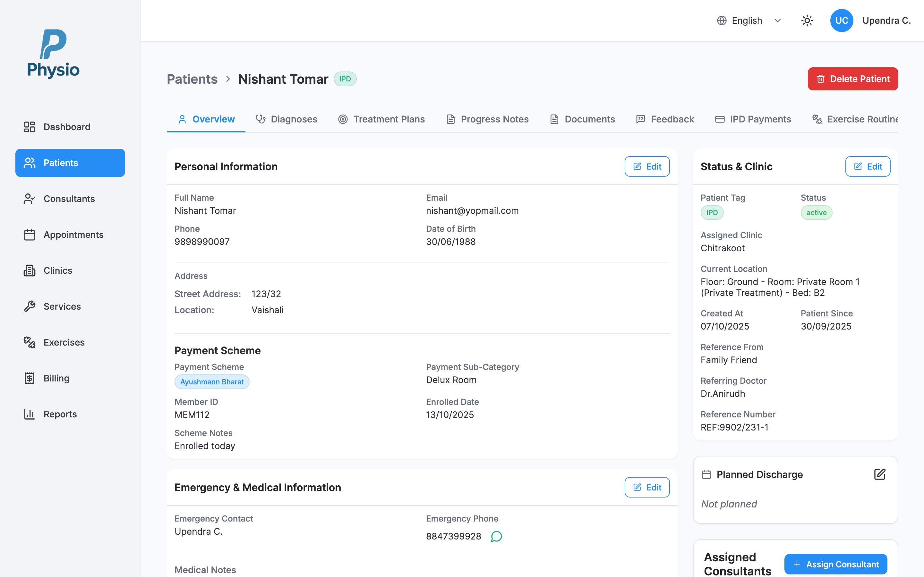Click the Patients breadcrumb link
This screenshot has height=577, width=924.
(x=192, y=79)
